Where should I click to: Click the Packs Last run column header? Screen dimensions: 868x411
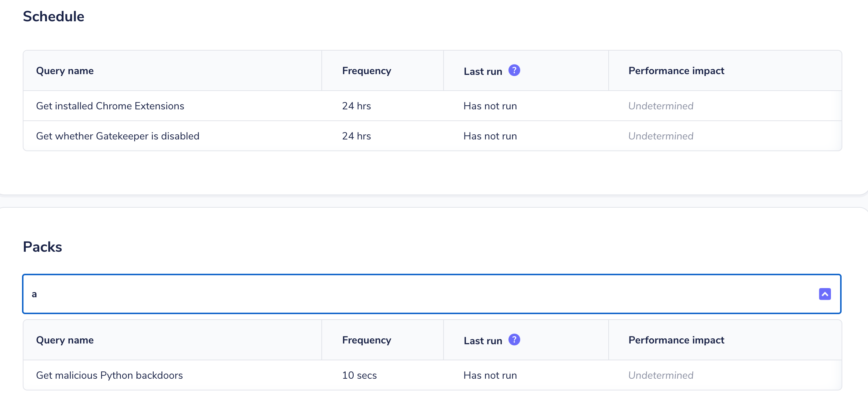pos(483,341)
